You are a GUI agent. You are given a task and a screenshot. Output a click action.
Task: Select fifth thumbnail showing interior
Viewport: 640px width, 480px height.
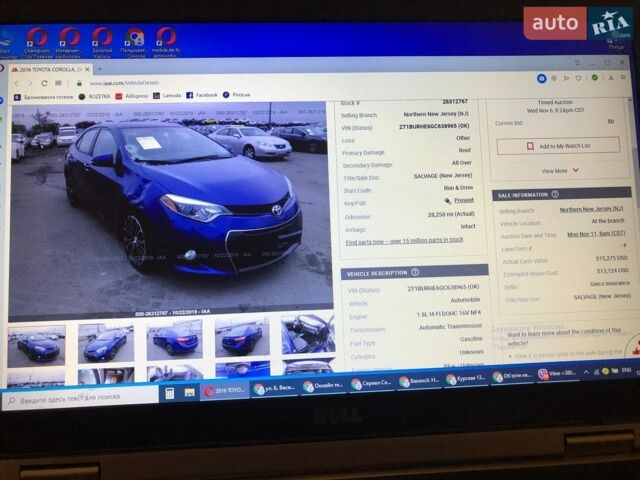coord(308,334)
